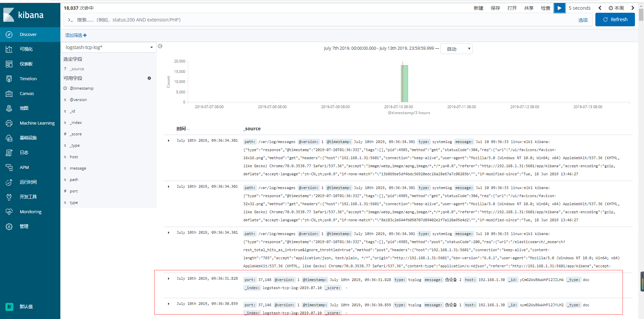
Task: Open the 可视化 chart icon
Action: pyautogui.click(x=9, y=49)
